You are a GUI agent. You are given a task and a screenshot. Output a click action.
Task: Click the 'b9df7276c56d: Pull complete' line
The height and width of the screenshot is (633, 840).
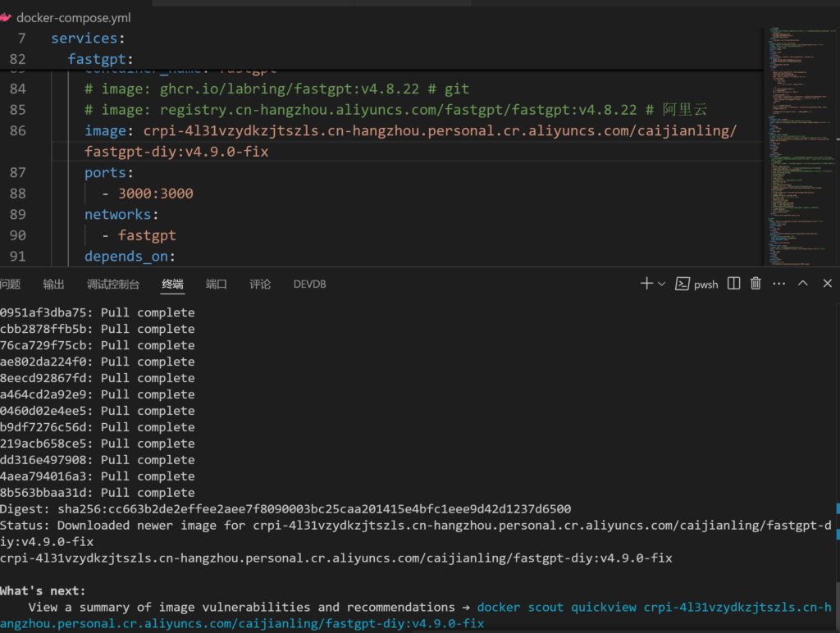coord(98,427)
